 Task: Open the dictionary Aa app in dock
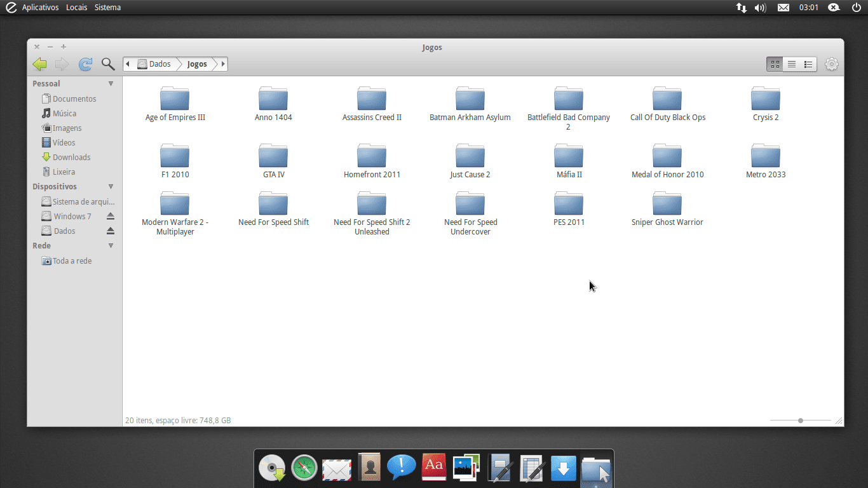point(434,467)
